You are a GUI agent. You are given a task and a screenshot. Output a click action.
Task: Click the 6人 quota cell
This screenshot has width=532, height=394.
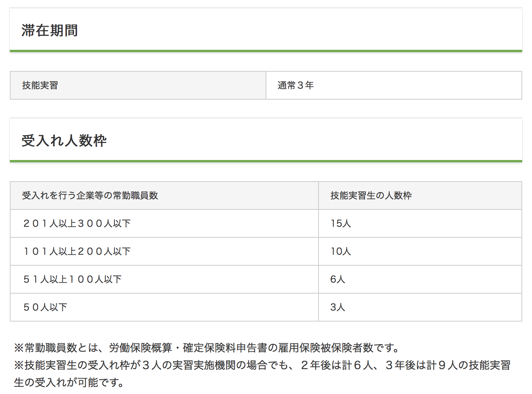(x=337, y=279)
